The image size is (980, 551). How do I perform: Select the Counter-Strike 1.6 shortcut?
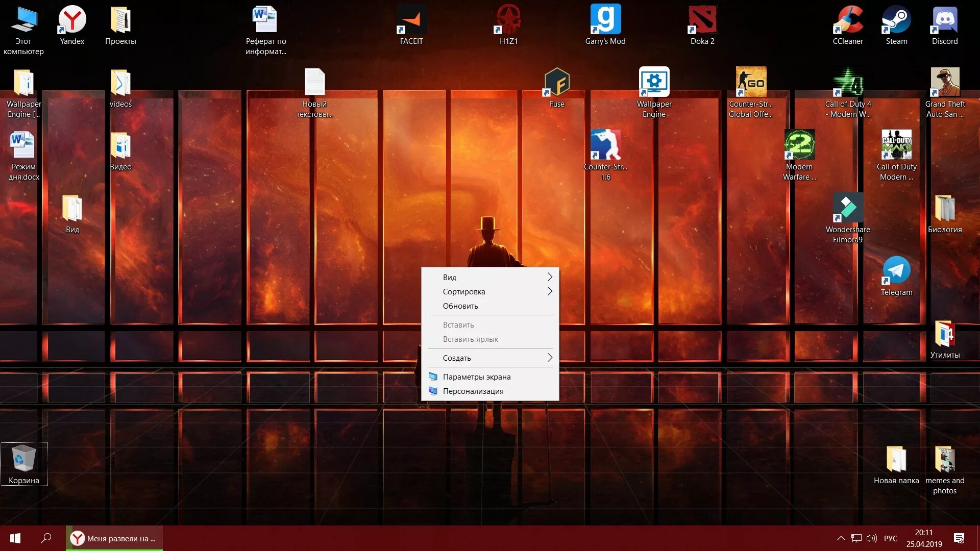click(605, 156)
